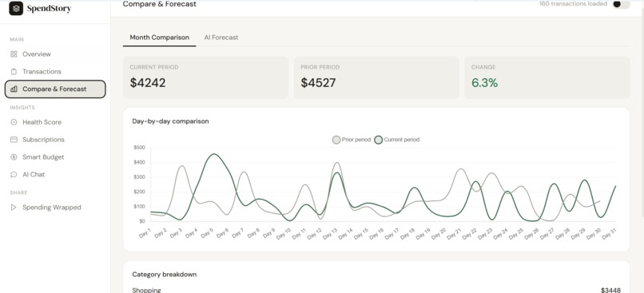The height and width of the screenshot is (293, 644).
Task: Click the AI Chat bubble icon
Action: pos(14,174)
